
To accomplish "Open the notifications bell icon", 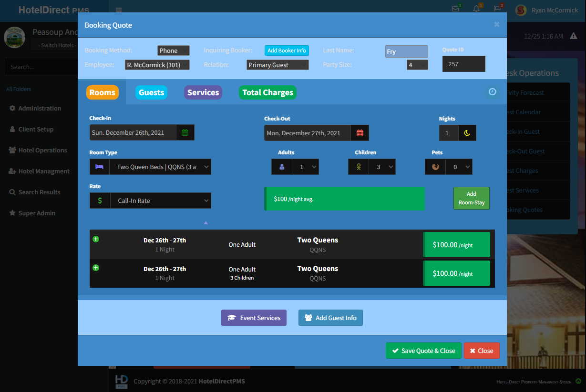I will point(476,9).
